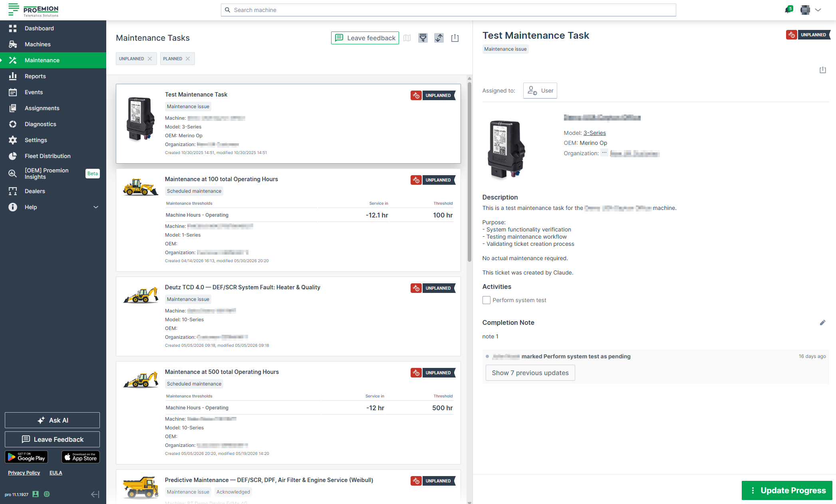Expand the user account dropdown arrow

[x=818, y=10]
